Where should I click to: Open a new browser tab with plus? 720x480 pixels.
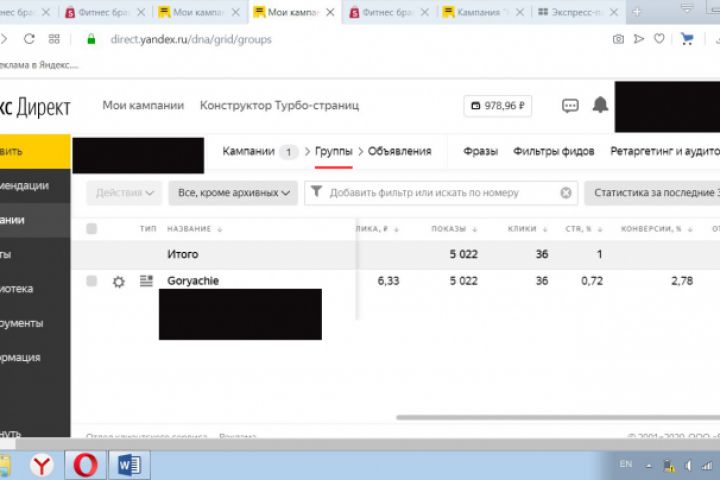(636, 12)
